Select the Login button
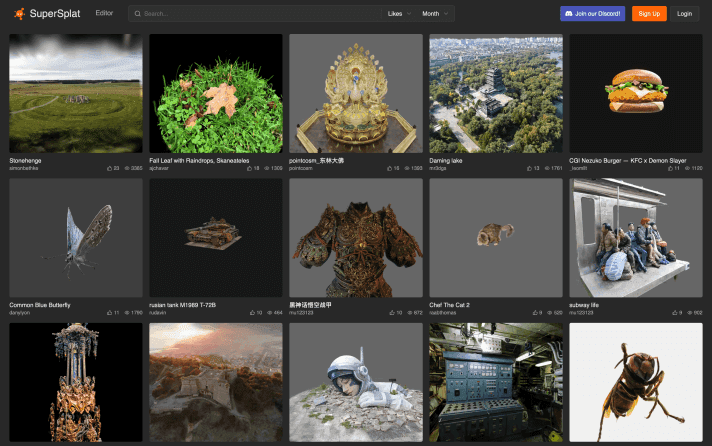The image size is (712, 446). (684, 14)
